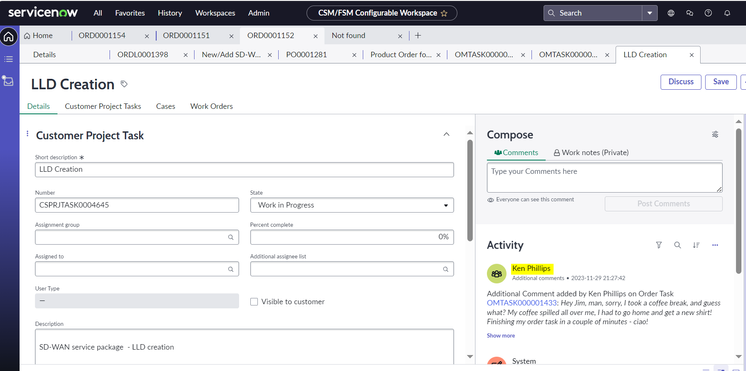This screenshot has height=371, width=746.
Task: Switch to the ORD0001151 tab
Action: (186, 35)
